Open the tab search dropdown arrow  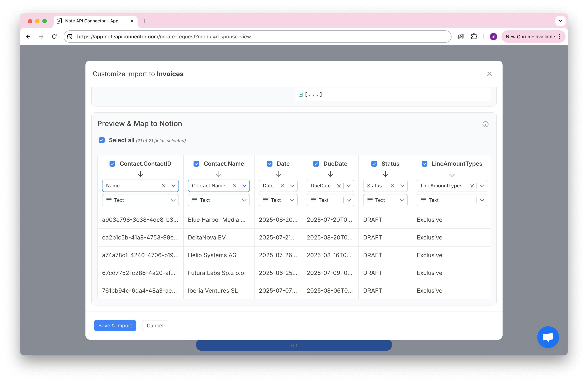(560, 21)
